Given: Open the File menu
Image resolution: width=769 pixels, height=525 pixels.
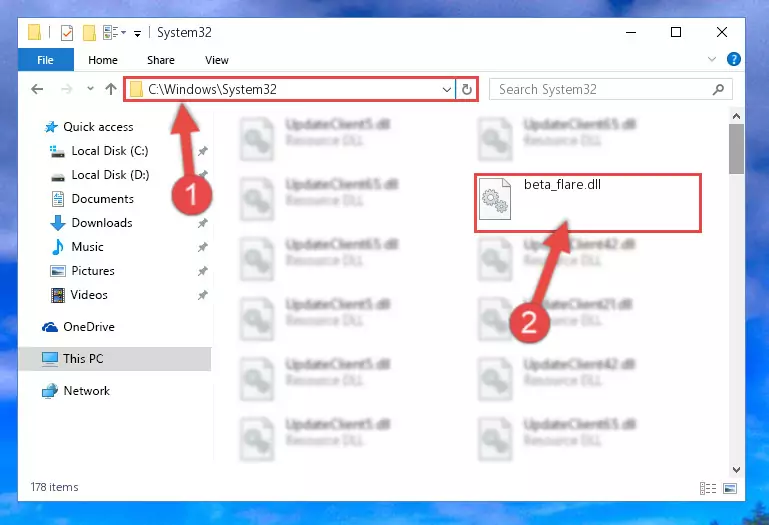Looking at the screenshot, I should click(46, 60).
